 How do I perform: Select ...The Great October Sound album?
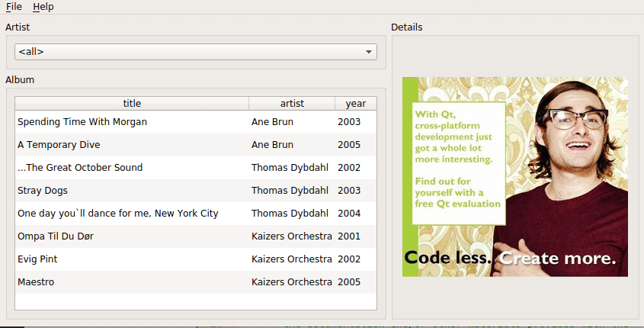pos(80,168)
